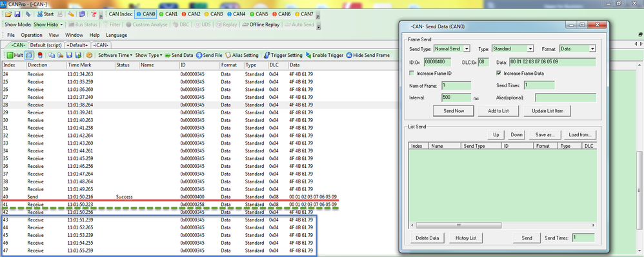Screen dimensions: 644x257
Task: Click the open folder icon in top toolbar
Action: click(x=8, y=14)
